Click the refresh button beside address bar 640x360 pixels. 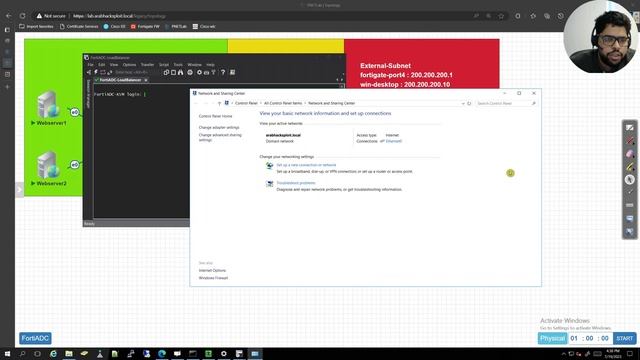pos(469,103)
